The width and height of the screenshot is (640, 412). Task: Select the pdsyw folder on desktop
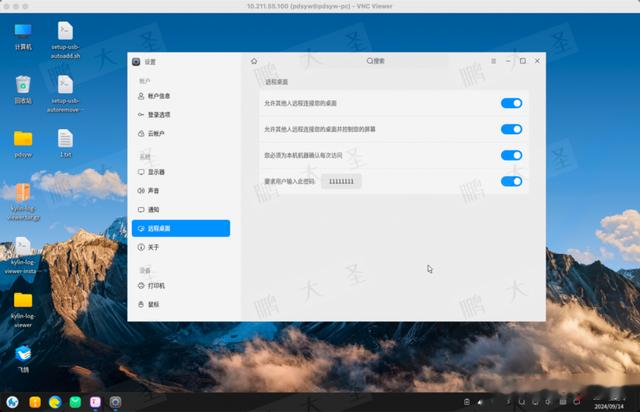(x=23, y=144)
